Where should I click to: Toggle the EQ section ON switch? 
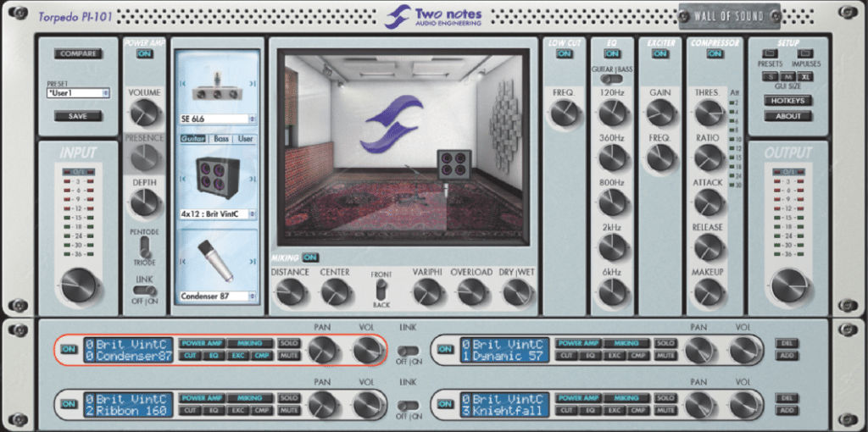click(612, 53)
